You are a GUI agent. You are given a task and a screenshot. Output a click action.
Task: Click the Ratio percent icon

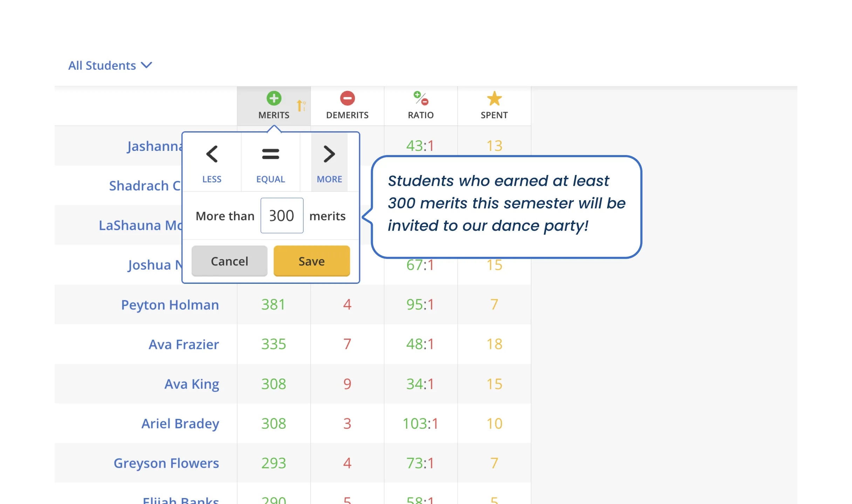click(421, 98)
